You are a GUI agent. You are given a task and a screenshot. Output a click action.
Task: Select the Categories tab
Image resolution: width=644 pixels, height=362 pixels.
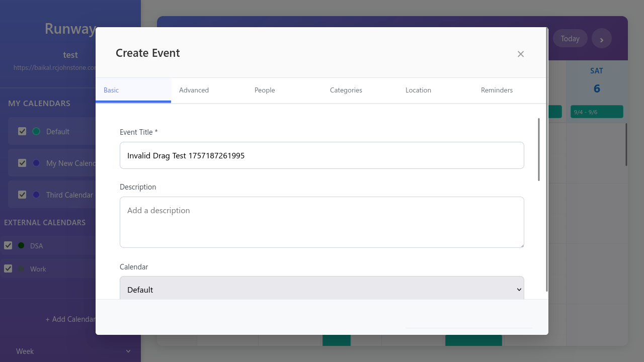[x=346, y=90]
